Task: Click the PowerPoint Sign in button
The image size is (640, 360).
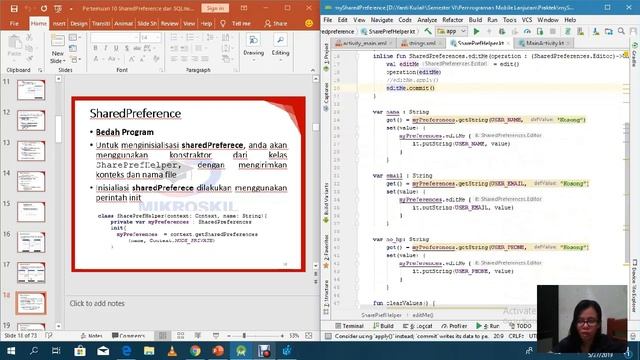Action: pyautogui.click(x=215, y=8)
